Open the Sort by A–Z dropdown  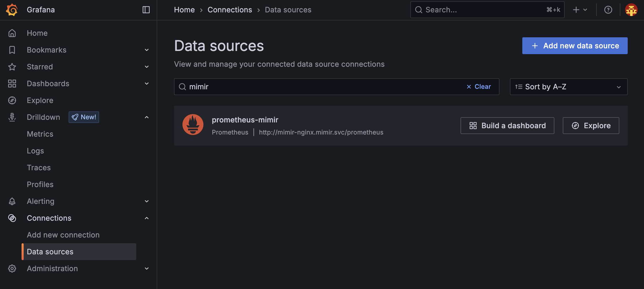pos(569,87)
